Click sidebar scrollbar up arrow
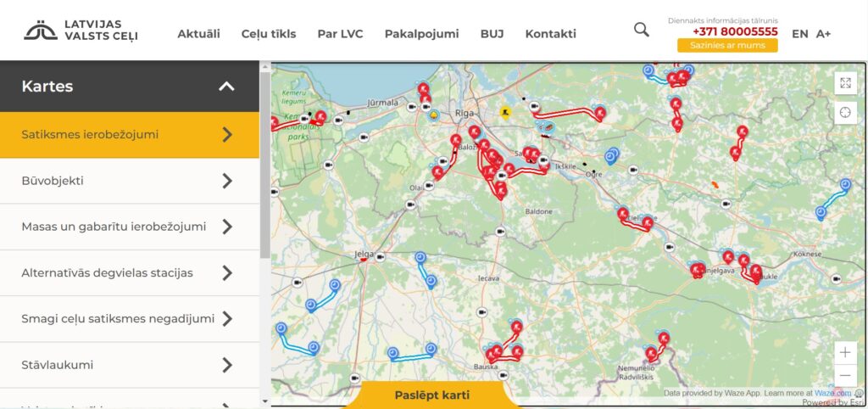The image size is (868, 409). [x=265, y=68]
